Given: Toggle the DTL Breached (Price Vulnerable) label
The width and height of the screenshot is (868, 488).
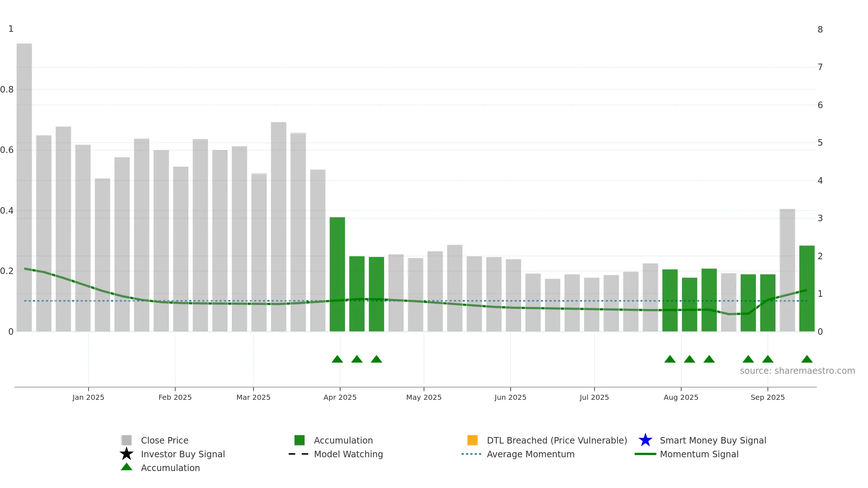Looking at the screenshot, I should (557, 440).
